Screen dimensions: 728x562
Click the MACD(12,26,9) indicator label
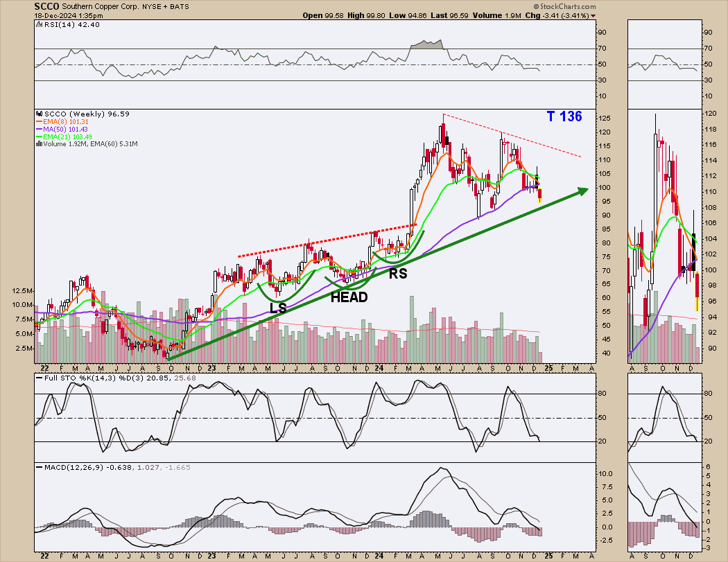74,467
